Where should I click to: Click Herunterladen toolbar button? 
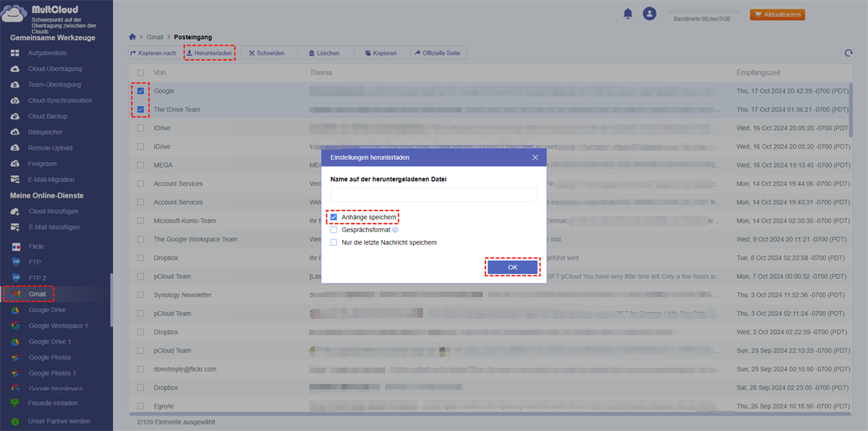pos(209,54)
